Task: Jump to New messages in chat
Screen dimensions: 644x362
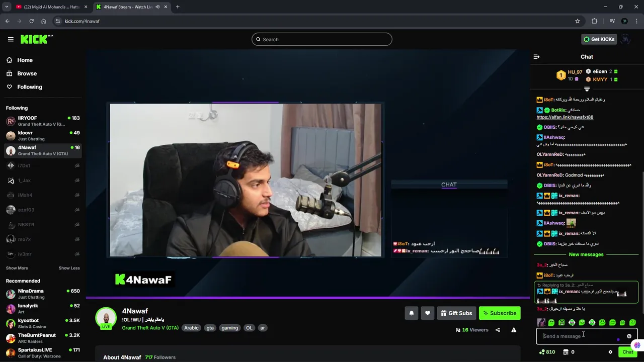Action: pyautogui.click(x=586, y=254)
